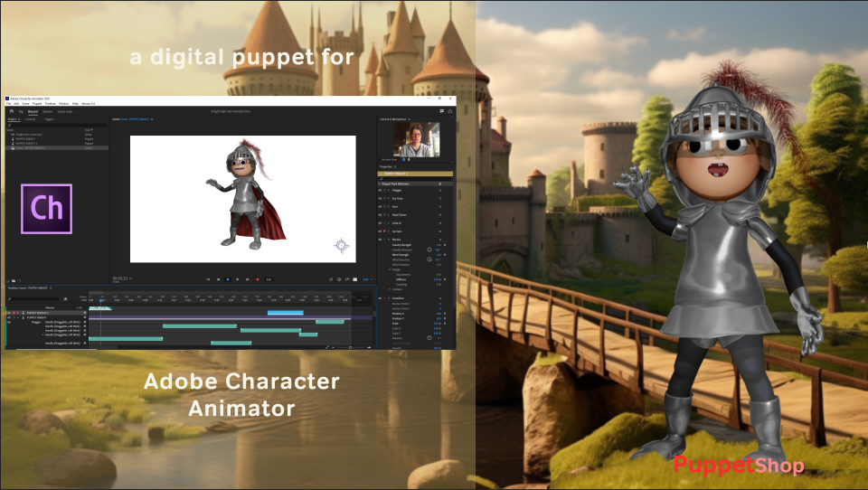868x490 pixels.
Task: Expand the Limb IK behavior
Action: click(x=389, y=223)
